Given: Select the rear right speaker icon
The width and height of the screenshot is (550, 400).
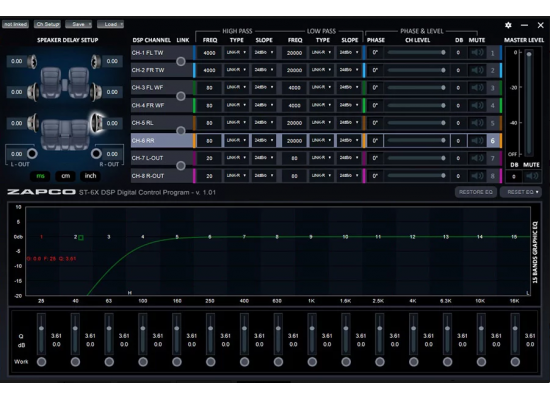Looking at the screenshot, I should pos(97,123).
